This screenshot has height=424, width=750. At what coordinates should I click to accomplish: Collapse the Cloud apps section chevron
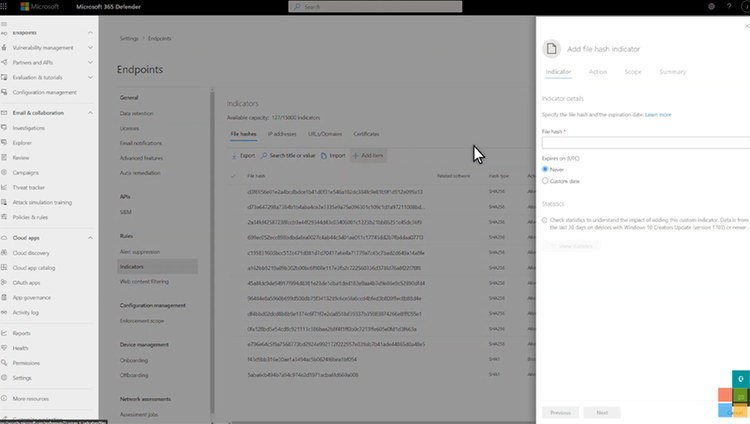[x=90, y=238]
